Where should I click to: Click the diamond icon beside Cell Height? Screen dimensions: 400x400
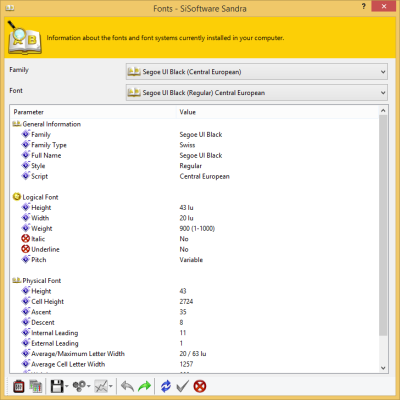(26, 301)
